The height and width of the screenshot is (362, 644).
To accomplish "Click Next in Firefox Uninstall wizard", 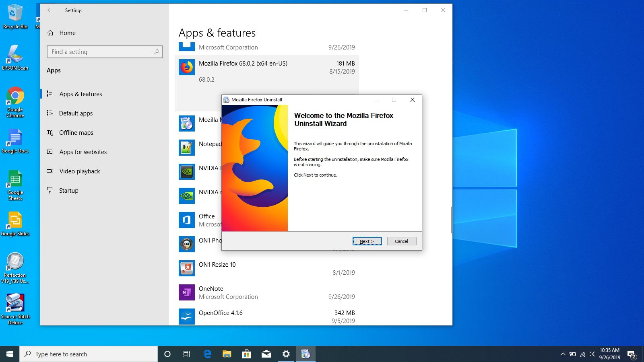I will 367,241.
